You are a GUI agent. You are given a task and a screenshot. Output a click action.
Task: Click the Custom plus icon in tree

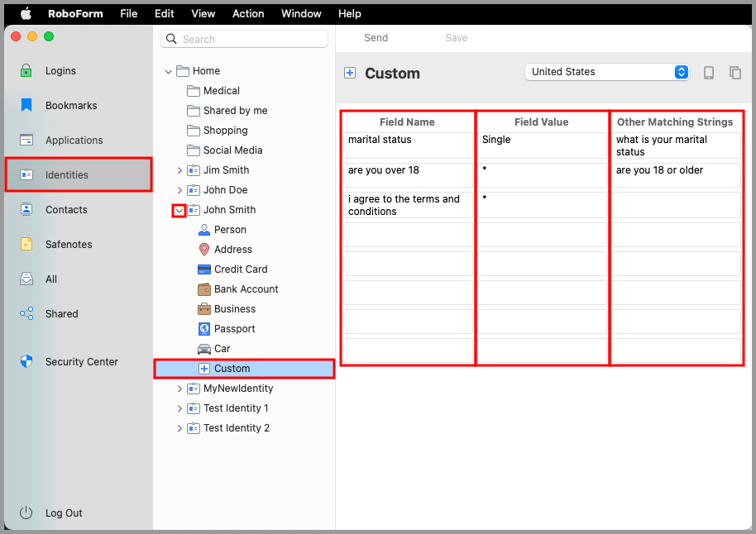pos(204,368)
